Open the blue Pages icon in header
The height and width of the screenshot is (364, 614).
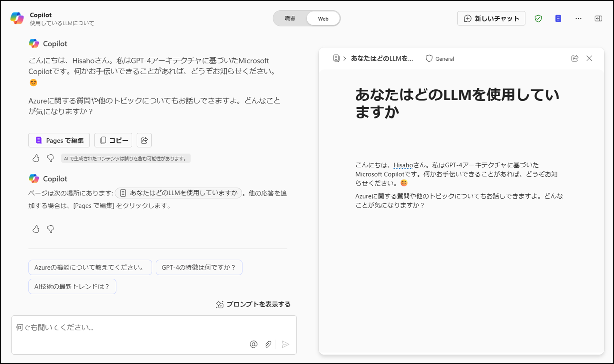tap(558, 18)
